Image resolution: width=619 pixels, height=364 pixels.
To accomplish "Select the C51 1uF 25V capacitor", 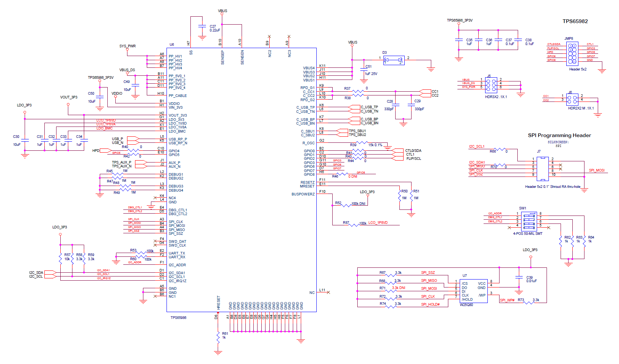I will (x=364, y=71).
